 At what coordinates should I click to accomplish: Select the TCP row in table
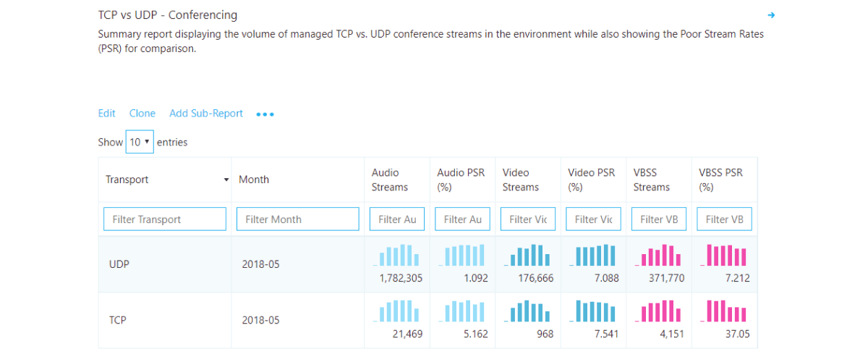[x=117, y=320]
